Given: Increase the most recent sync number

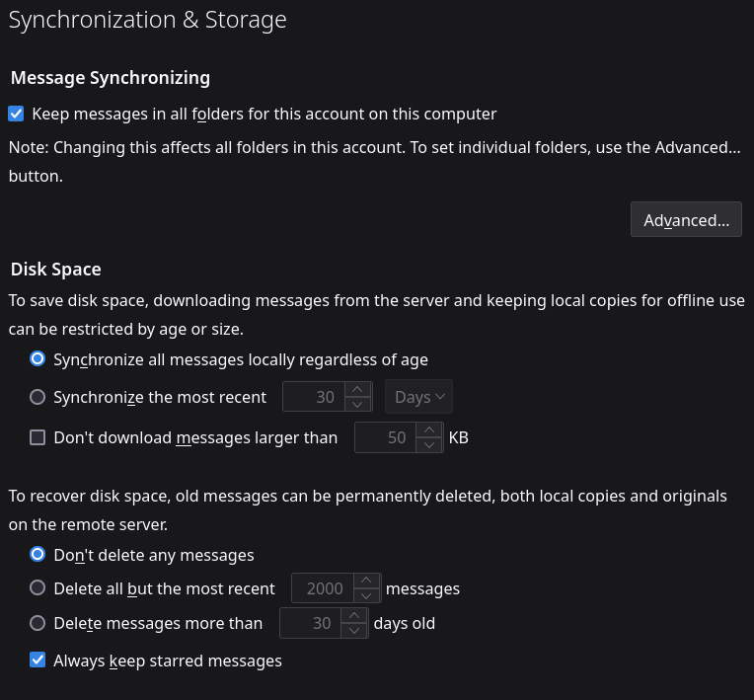Looking at the screenshot, I should pyautogui.click(x=359, y=389).
